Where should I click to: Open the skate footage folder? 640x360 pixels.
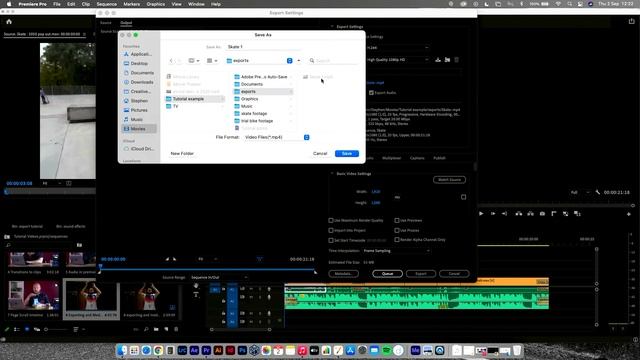(x=263, y=113)
